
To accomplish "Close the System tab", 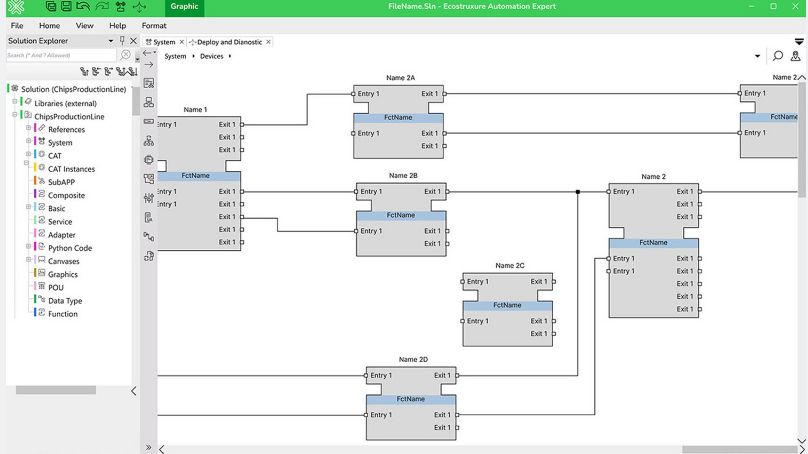I will tap(181, 42).
